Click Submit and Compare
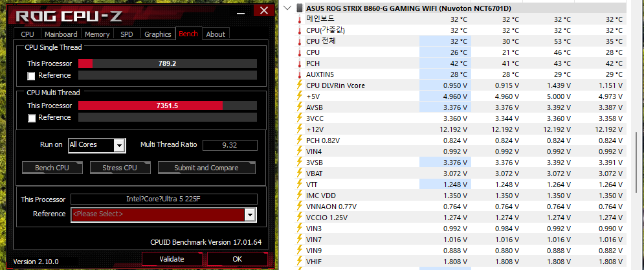 pos(206,168)
